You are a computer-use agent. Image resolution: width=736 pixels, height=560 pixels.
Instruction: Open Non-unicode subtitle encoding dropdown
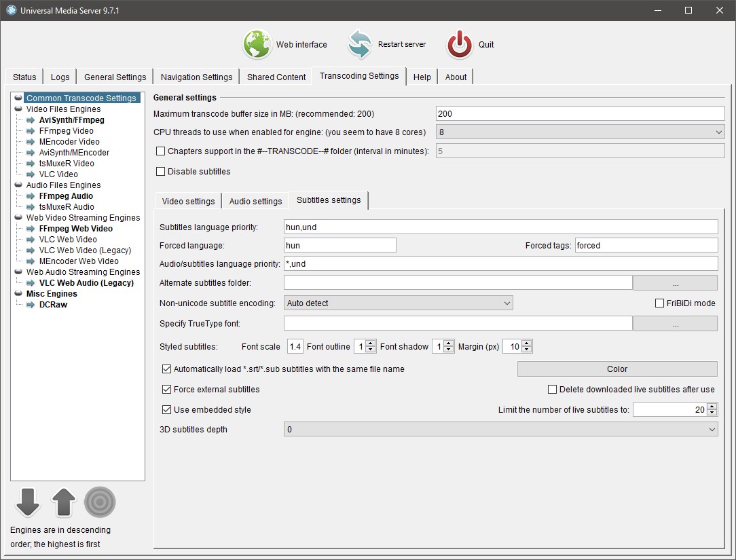(398, 303)
